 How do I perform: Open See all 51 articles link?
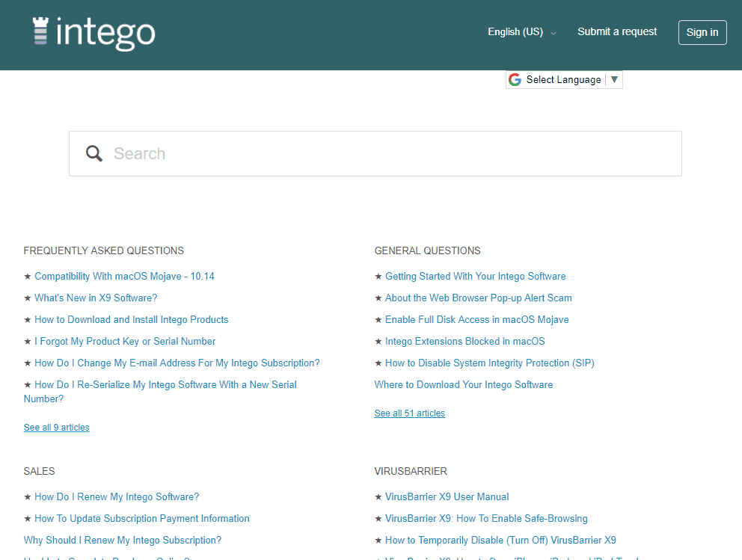[x=409, y=413]
